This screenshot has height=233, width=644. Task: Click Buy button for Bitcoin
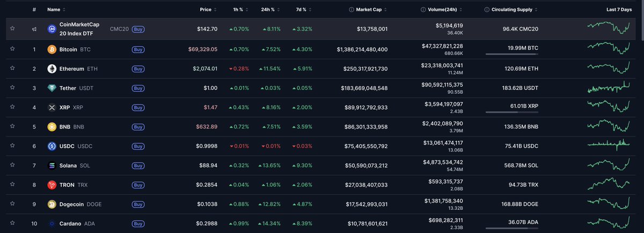pyautogui.click(x=138, y=49)
